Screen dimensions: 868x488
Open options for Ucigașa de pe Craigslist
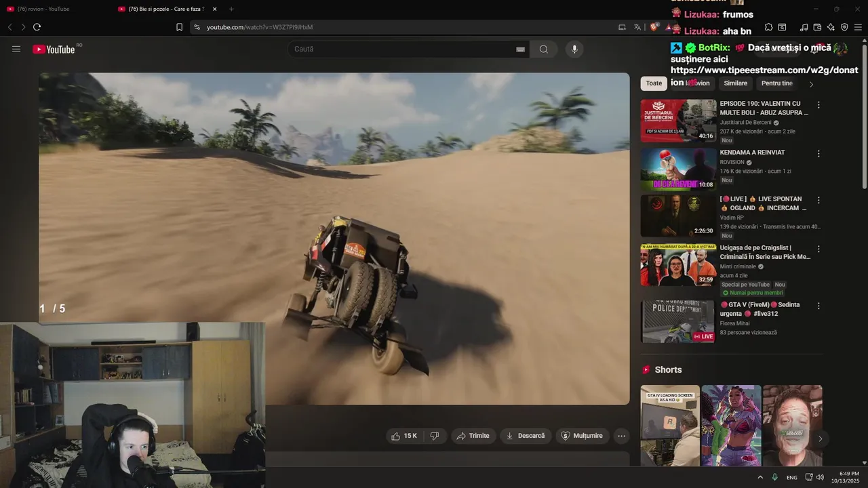coord(818,249)
